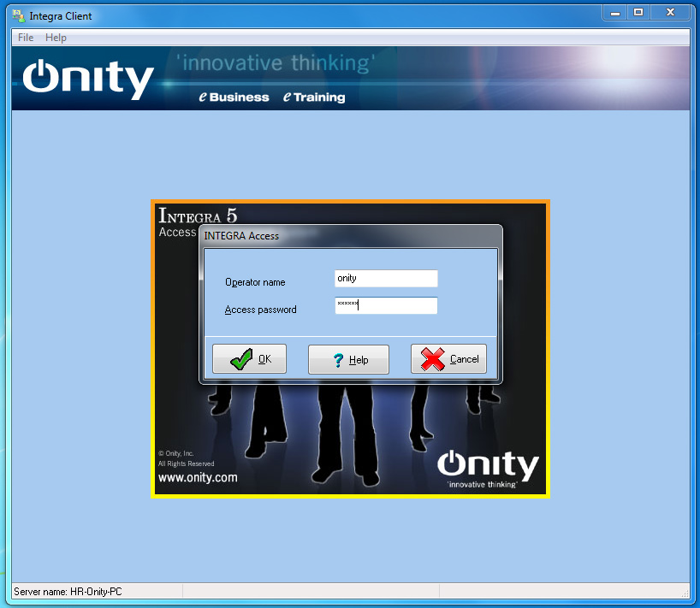The height and width of the screenshot is (608, 700).
Task: Click the www.onity.com website text
Action: [198, 478]
